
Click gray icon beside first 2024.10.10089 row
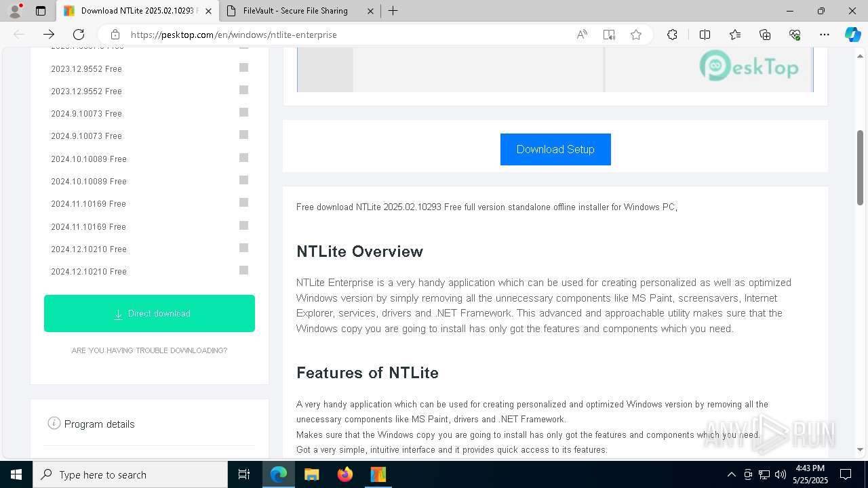point(243,157)
